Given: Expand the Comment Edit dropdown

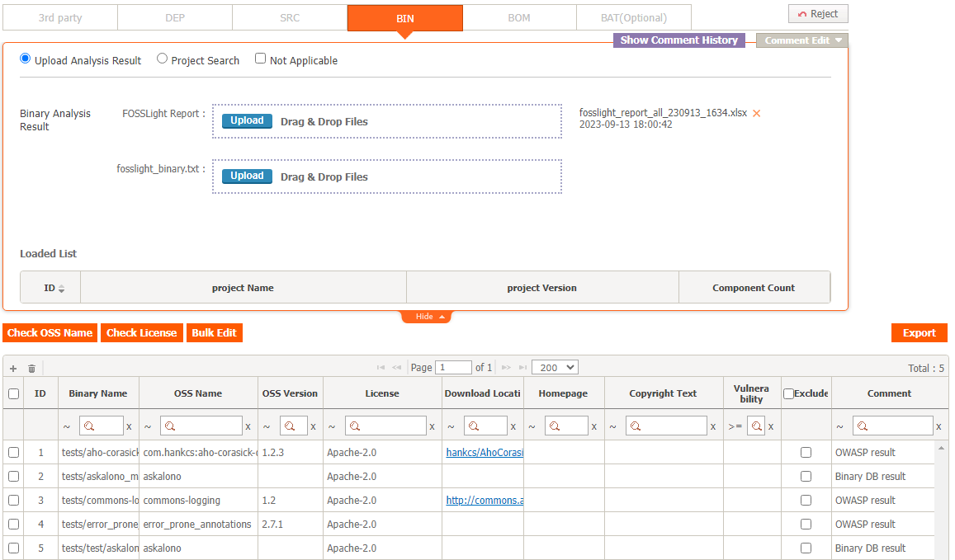Looking at the screenshot, I should pos(801,40).
